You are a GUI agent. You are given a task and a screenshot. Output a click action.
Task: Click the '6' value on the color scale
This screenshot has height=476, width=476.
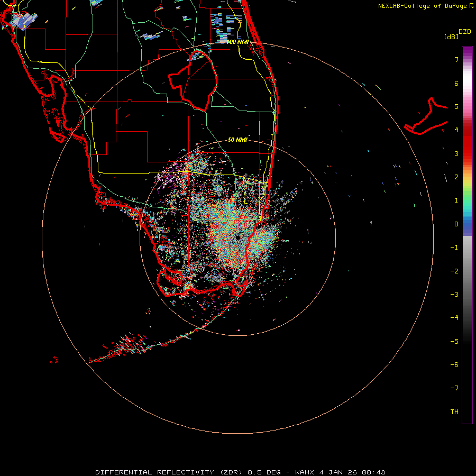[456, 83]
